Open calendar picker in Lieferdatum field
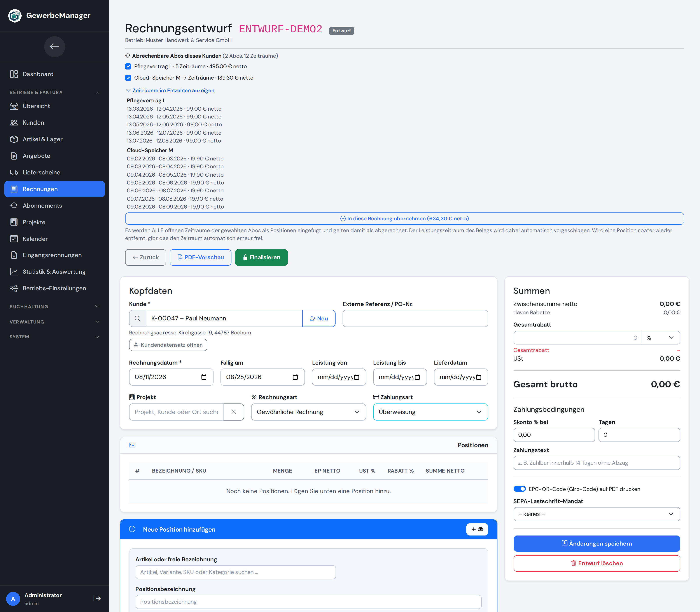This screenshot has height=612, width=700. pyautogui.click(x=479, y=377)
